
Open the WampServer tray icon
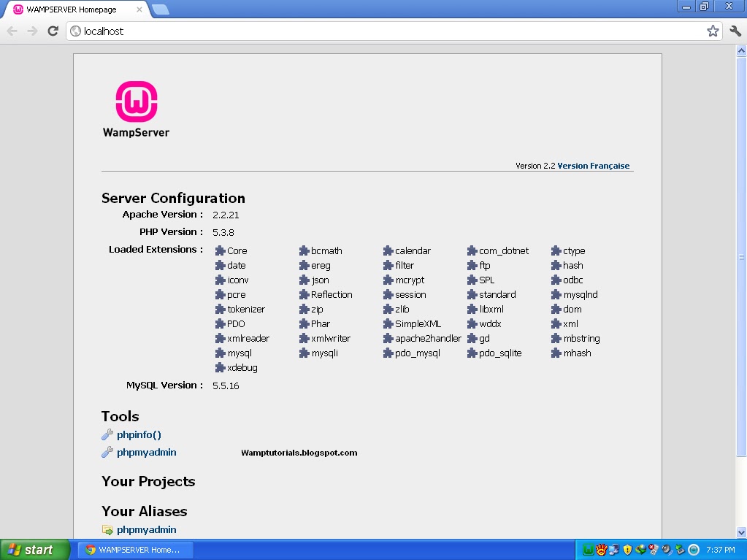(588, 550)
